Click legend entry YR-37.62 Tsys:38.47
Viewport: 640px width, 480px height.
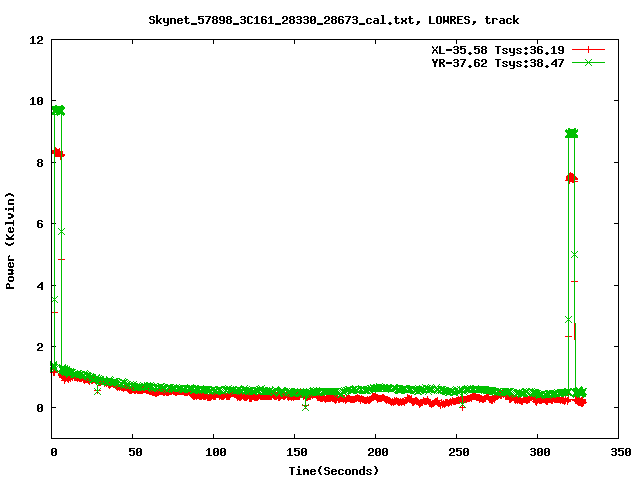pyautogui.click(x=498, y=63)
